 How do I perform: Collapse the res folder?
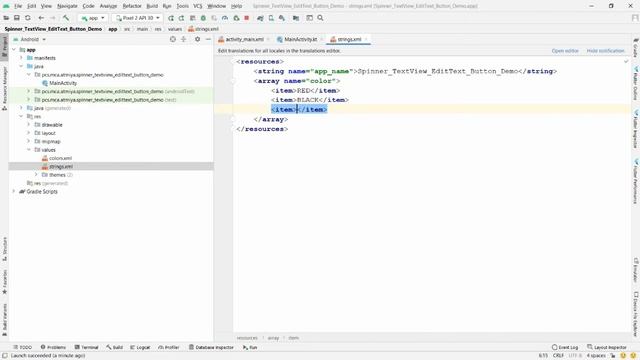[22, 116]
